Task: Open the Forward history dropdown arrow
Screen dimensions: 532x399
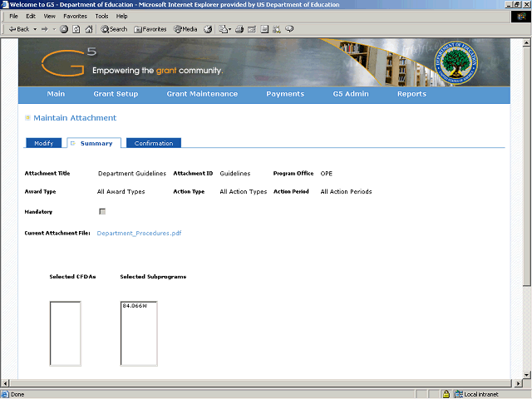Action: 54,29
